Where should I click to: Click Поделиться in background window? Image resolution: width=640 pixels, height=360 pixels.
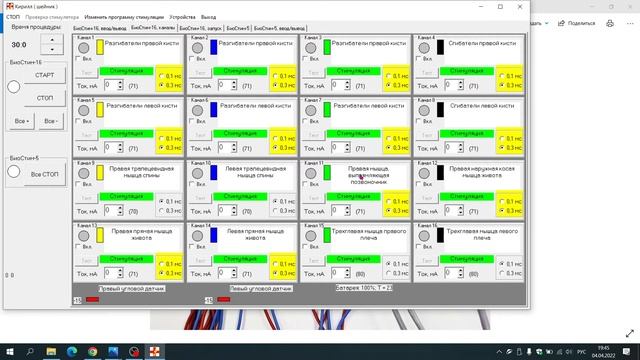coord(577,23)
